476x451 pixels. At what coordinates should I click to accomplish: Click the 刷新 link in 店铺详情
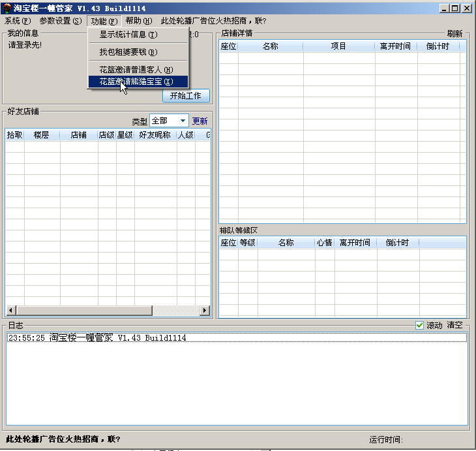tap(454, 33)
